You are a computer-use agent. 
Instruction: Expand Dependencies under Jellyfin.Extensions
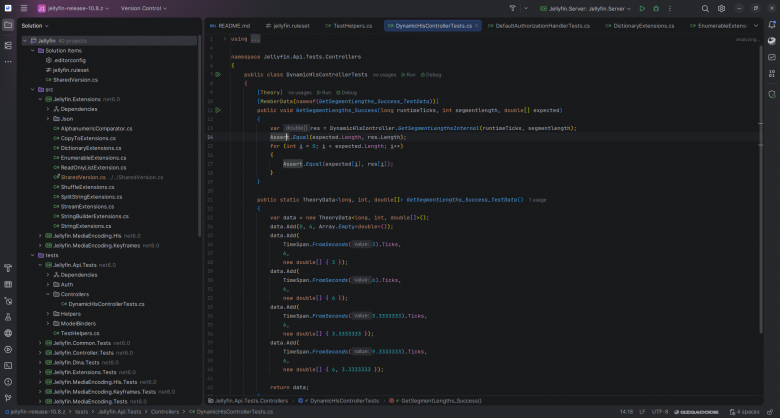point(48,109)
